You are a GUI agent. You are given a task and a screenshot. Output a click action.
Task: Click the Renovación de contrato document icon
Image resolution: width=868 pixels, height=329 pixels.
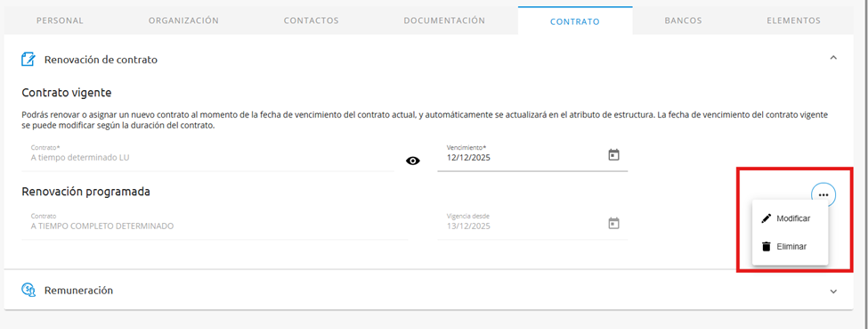[x=28, y=60]
